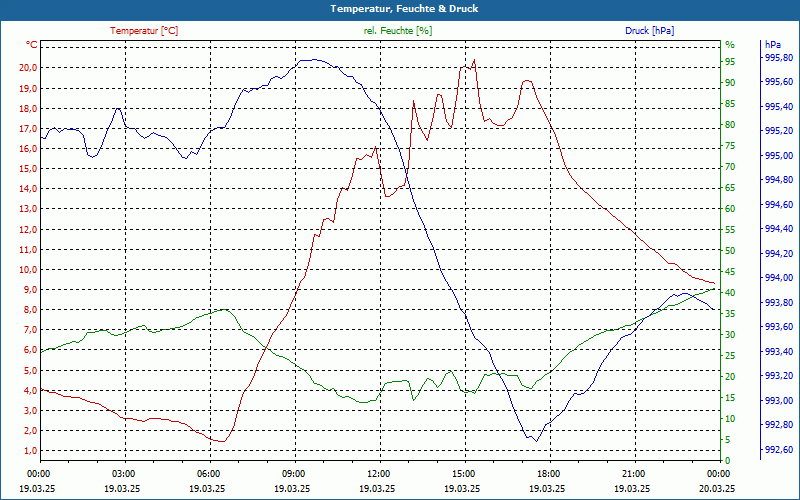Click the '18:00' time axis label

tap(550, 473)
